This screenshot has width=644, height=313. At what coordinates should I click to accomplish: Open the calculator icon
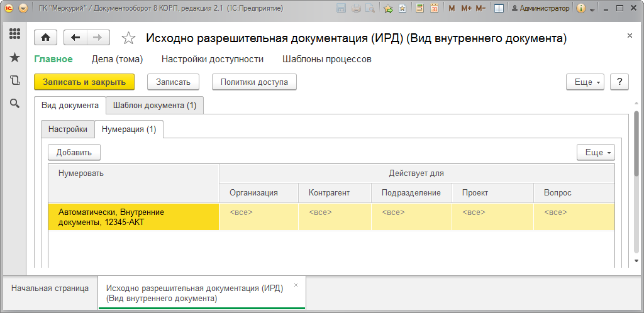(419, 8)
